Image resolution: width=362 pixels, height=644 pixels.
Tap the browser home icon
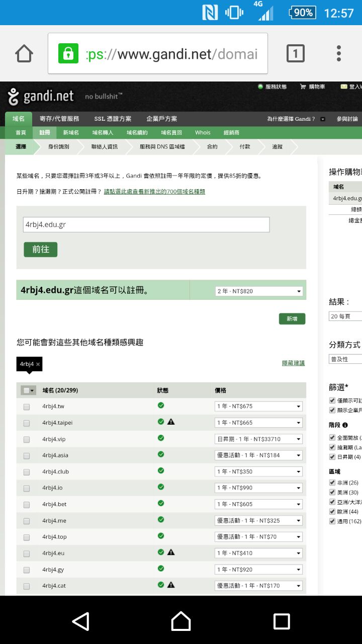click(24, 53)
